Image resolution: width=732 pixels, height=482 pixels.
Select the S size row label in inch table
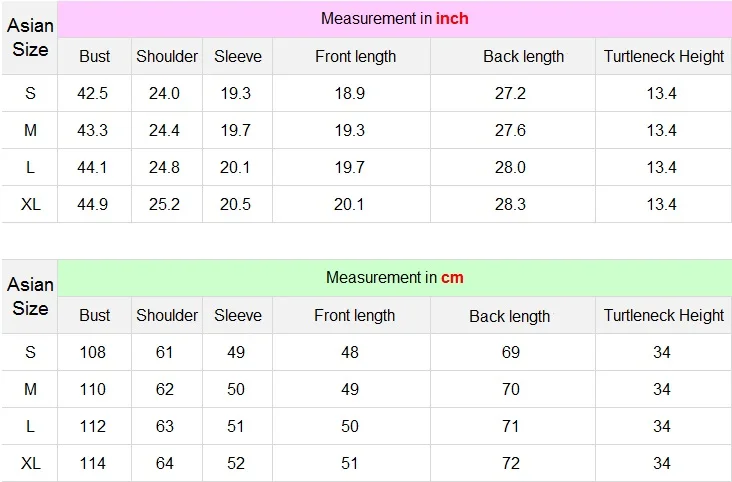click(x=30, y=93)
